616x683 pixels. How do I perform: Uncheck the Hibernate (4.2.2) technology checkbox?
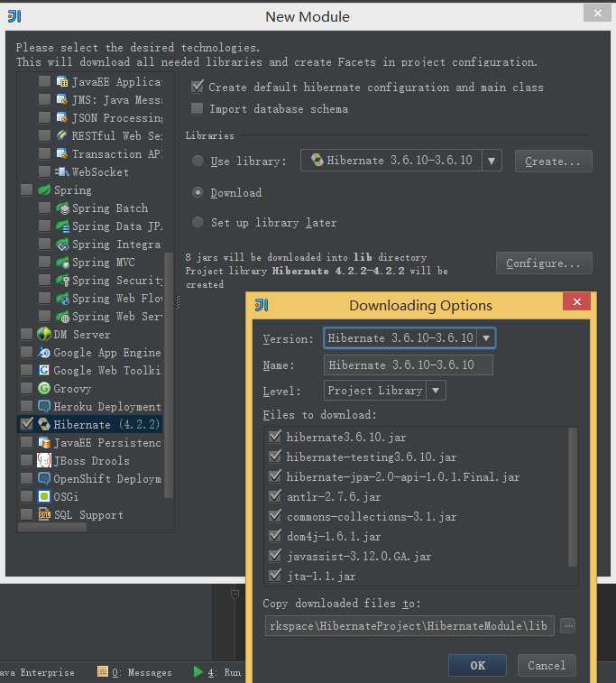tap(26, 424)
